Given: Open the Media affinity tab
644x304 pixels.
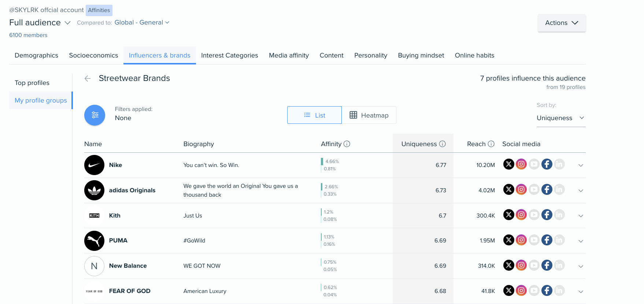Looking at the screenshot, I should pyautogui.click(x=289, y=55).
